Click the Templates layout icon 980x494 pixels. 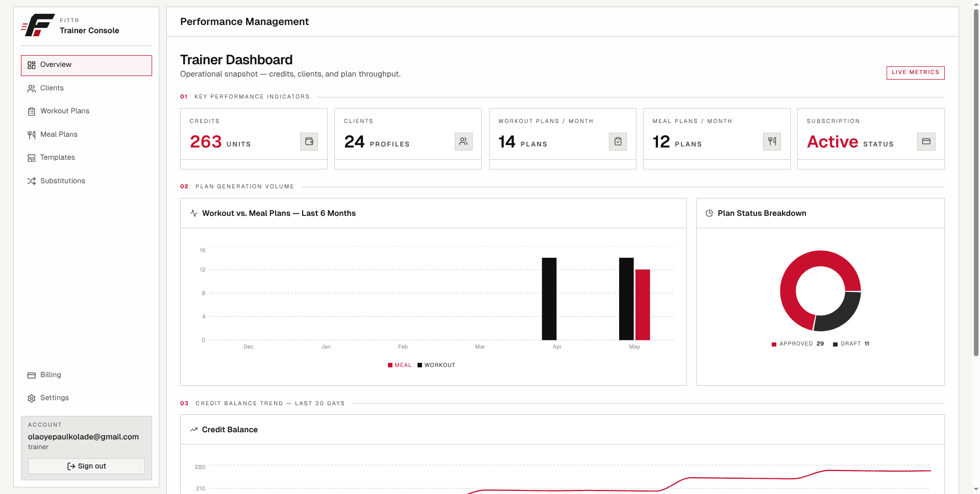(32, 158)
